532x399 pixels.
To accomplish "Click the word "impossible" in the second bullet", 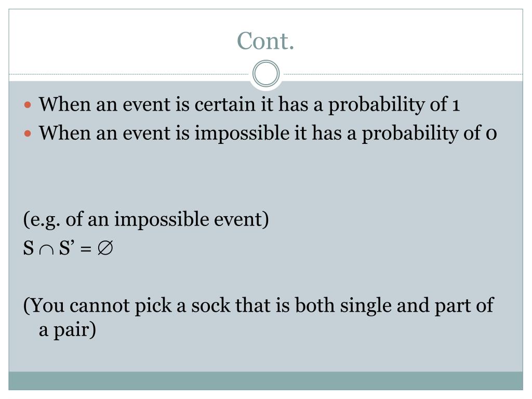I will coord(242,133).
